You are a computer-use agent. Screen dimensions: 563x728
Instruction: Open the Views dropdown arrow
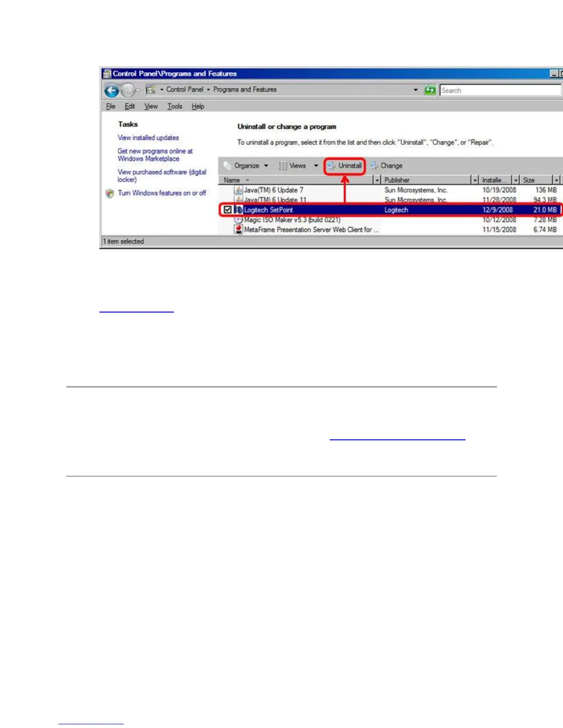(316, 165)
